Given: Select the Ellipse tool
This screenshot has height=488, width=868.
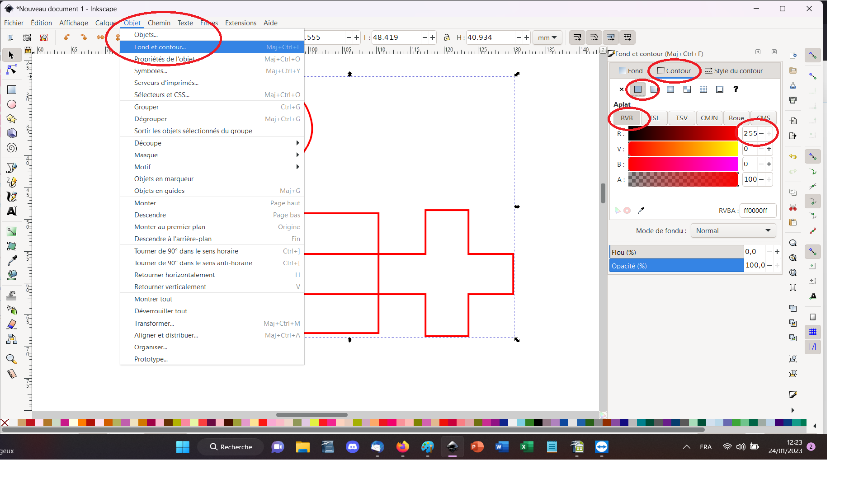Looking at the screenshot, I should tap(11, 104).
